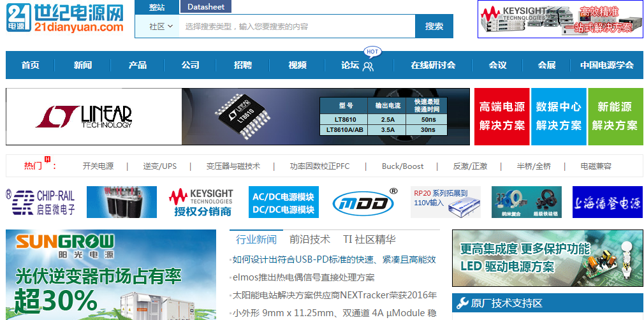Open the Sungrow 光伏逆变器 banner
644x320 pixels.
point(111,274)
